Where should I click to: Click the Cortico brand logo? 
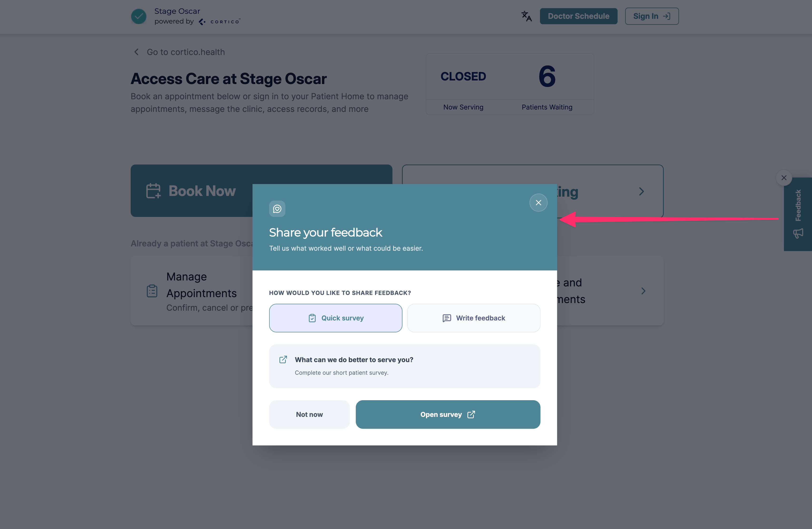(x=220, y=21)
